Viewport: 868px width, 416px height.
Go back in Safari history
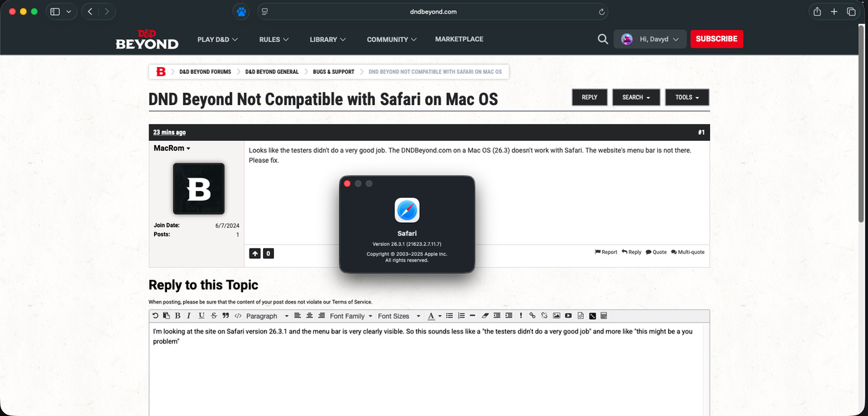(90, 12)
